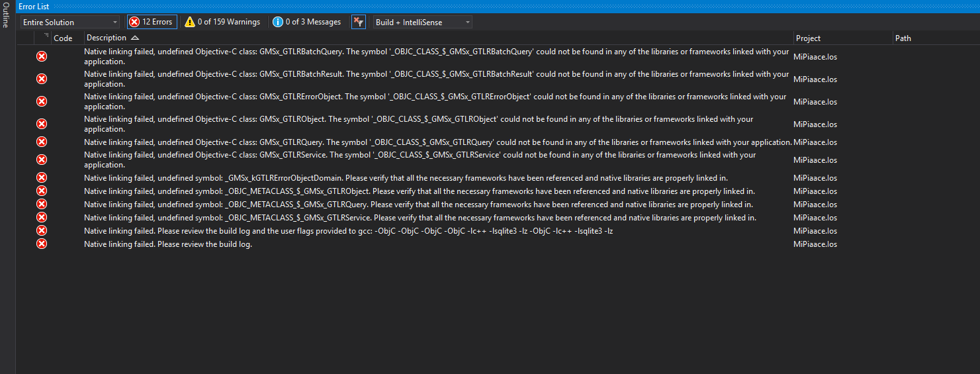Image resolution: width=980 pixels, height=374 pixels.
Task: Open the Outline side tab
Action: (6, 15)
